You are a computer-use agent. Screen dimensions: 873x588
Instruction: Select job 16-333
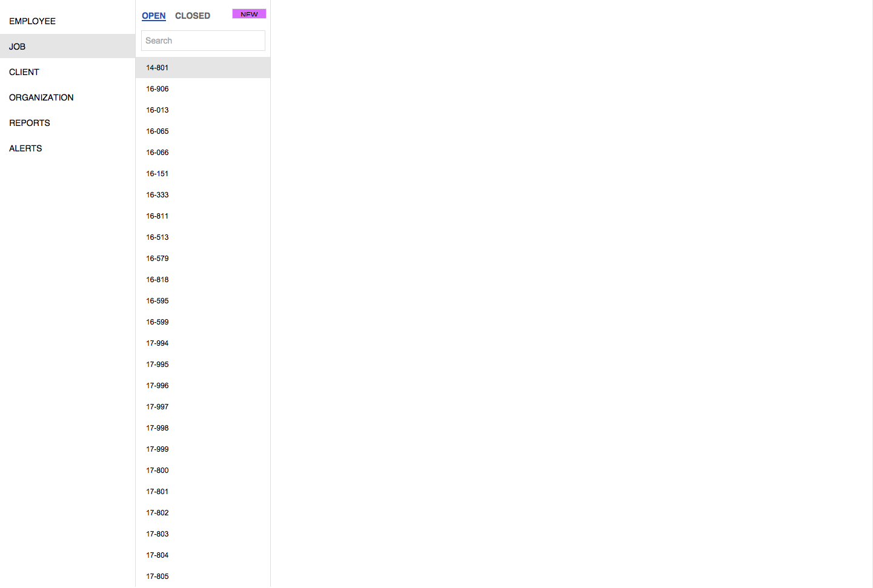click(203, 195)
